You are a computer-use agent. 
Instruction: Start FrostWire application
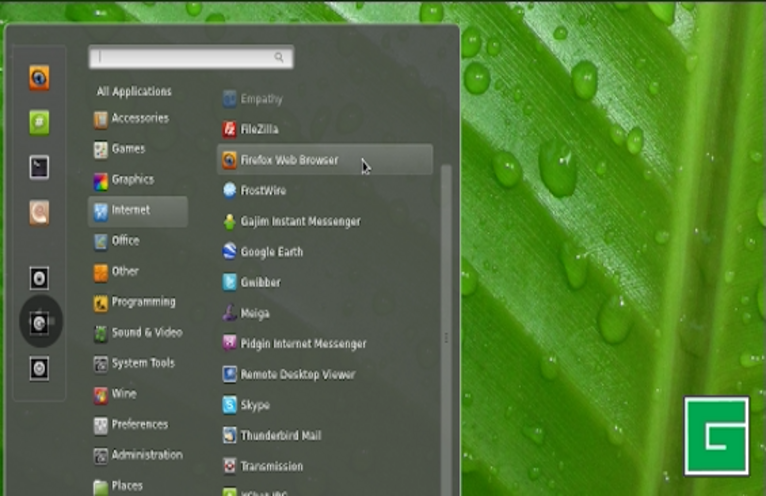pos(264,190)
